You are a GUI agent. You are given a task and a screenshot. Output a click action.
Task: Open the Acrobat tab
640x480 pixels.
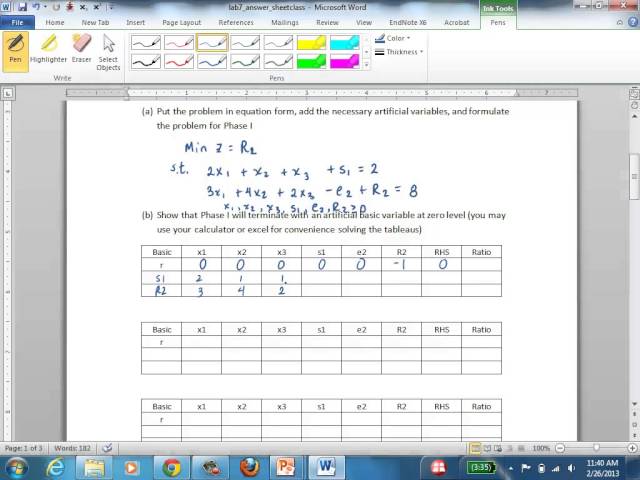tap(456, 22)
